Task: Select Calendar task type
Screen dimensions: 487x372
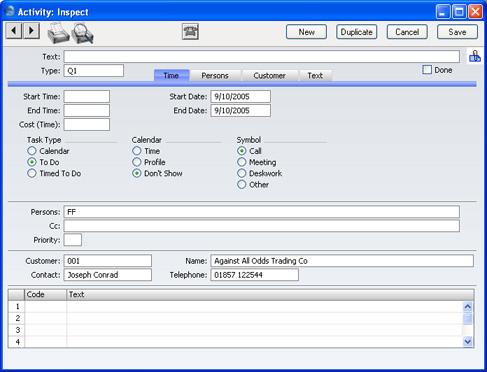Action: tap(32, 151)
